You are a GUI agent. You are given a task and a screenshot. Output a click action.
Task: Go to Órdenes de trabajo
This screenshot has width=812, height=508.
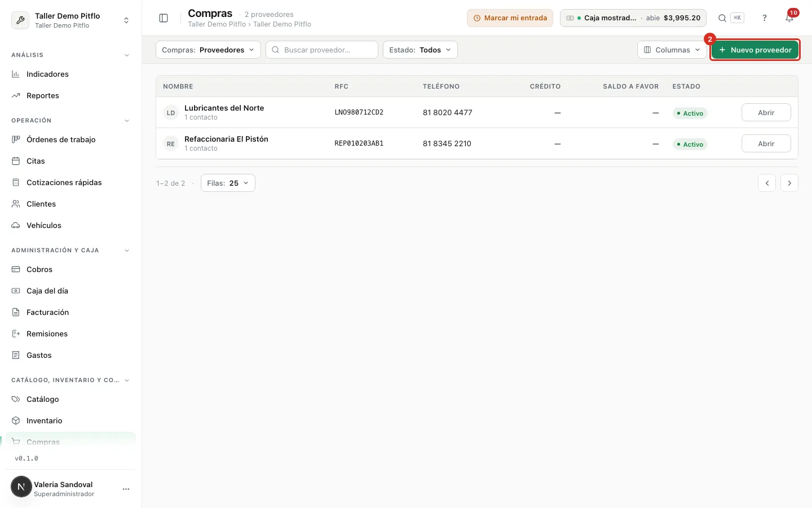[71, 139]
